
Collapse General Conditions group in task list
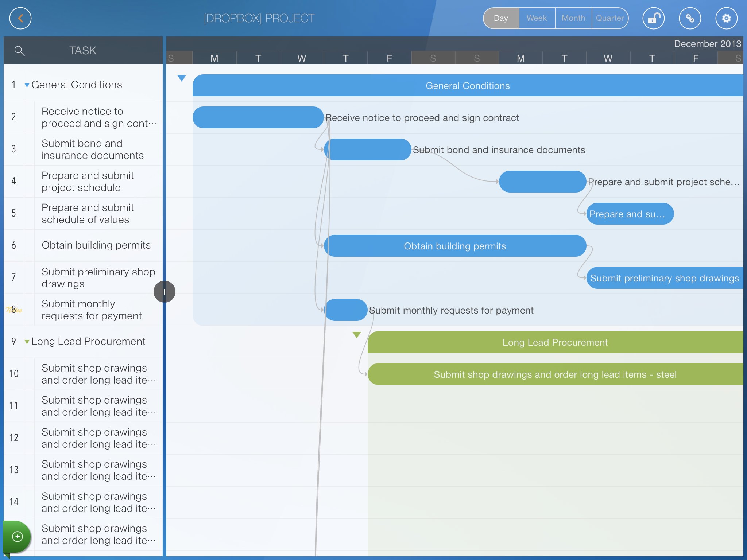point(27,85)
